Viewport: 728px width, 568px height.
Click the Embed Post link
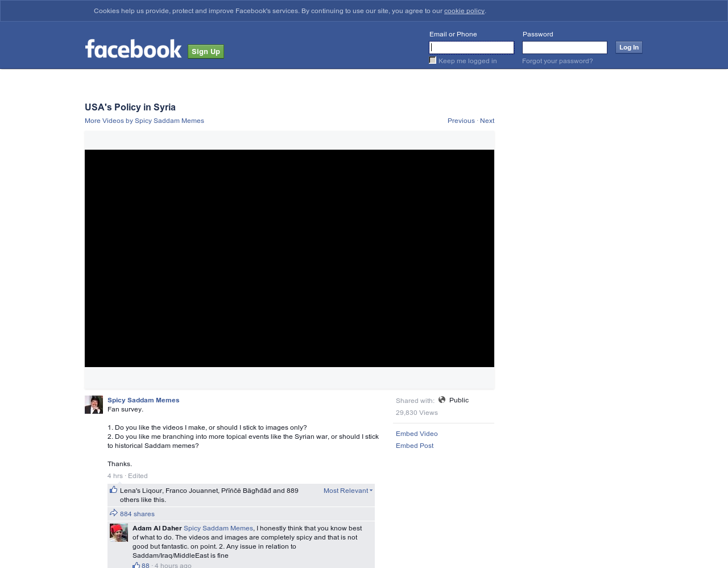pyautogui.click(x=415, y=446)
